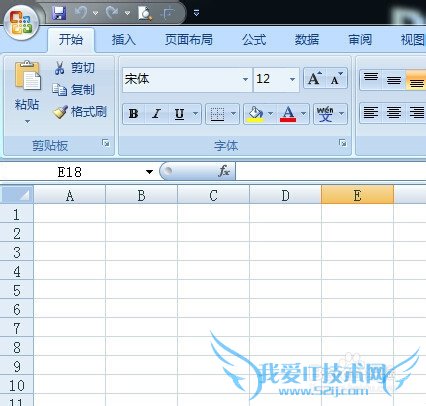Open the 字体 dialog launcher

coord(342,143)
